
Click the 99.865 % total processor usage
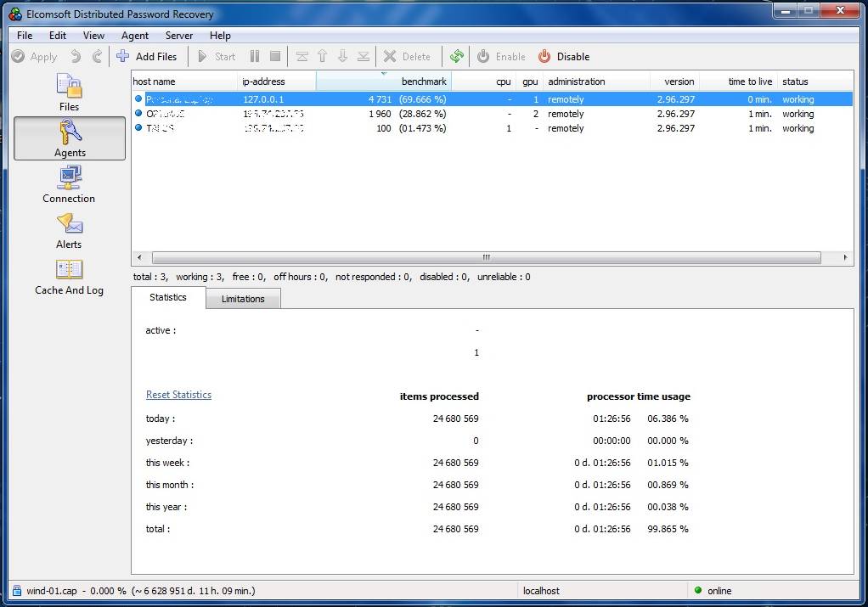(x=668, y=529)
